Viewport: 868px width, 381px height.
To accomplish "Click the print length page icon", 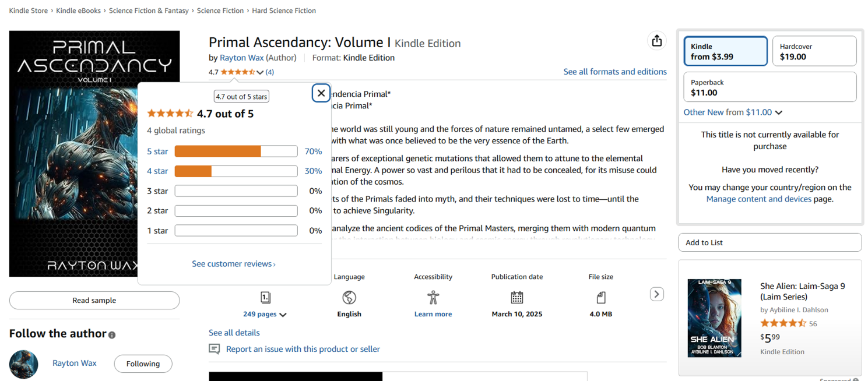I will (x=265, y=298).
